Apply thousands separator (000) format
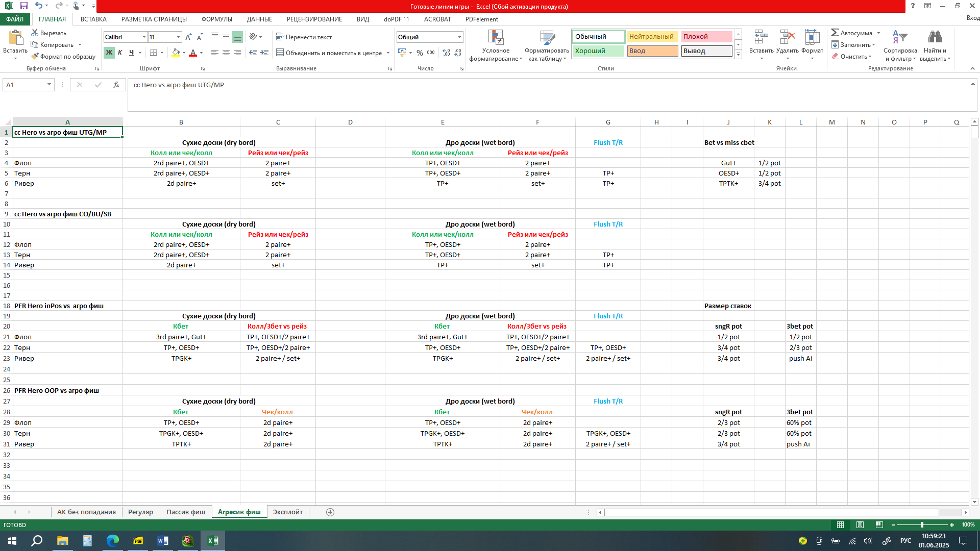The image size is (980, 551). (431, 53)
